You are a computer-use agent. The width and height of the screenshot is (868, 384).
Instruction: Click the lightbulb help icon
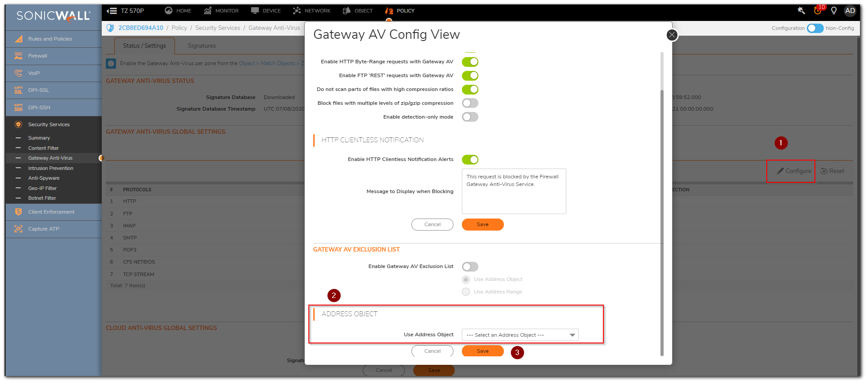pos(834,11)
